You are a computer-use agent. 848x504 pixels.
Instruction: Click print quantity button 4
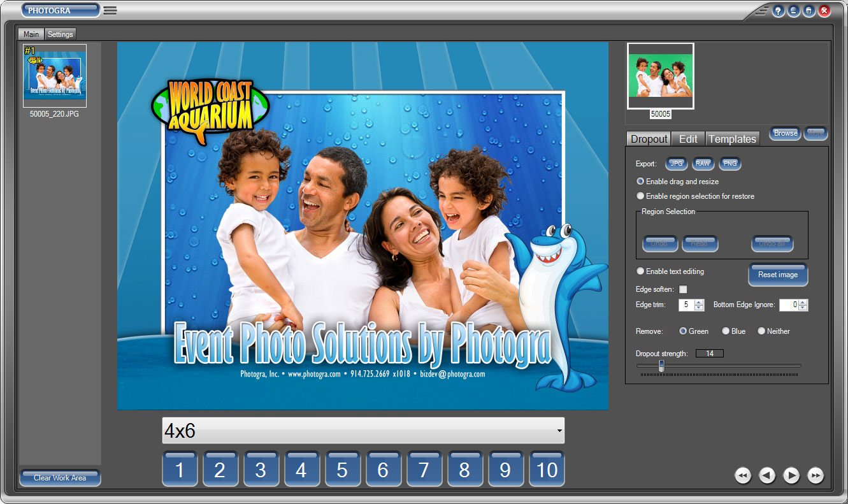click(x=302, y=470)
